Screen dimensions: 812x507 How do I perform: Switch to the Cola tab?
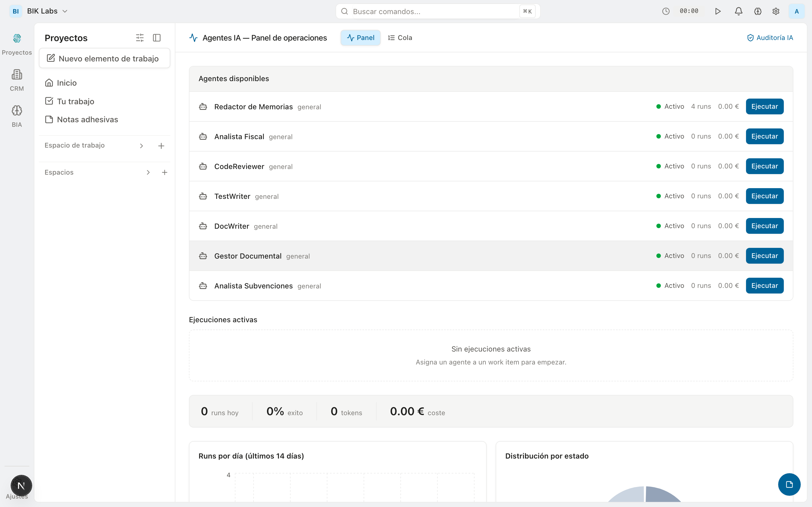pyautogui.click(x=400, y=37)
